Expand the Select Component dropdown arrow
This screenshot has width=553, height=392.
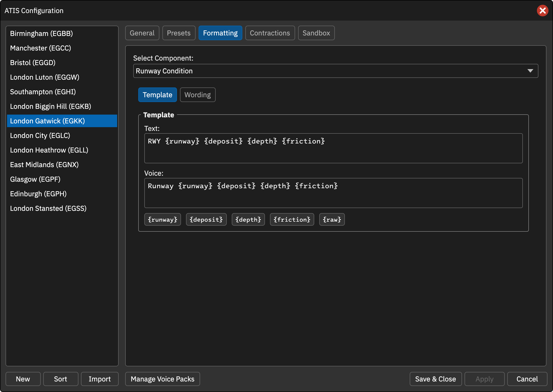point(530,71)
